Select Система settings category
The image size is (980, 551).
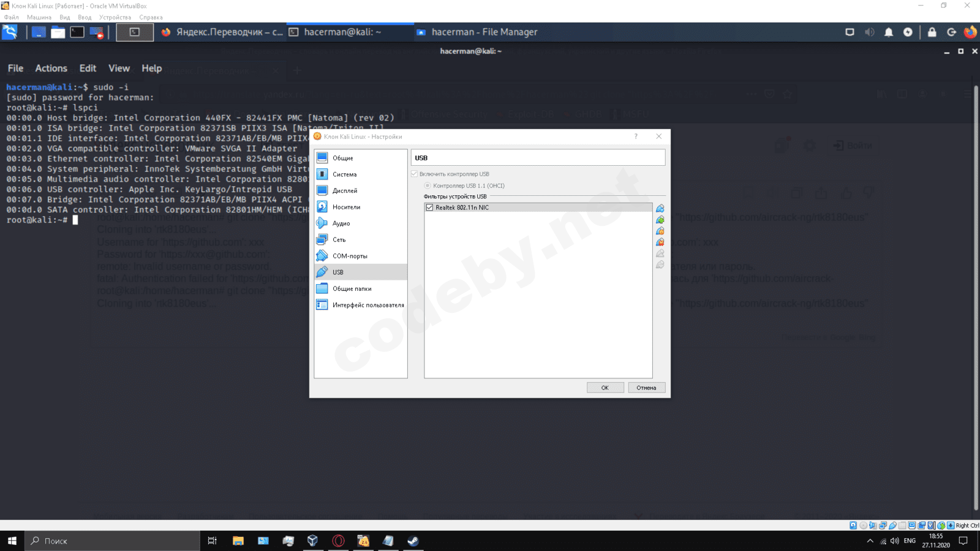pyautogui.click(x=361, y=174)
